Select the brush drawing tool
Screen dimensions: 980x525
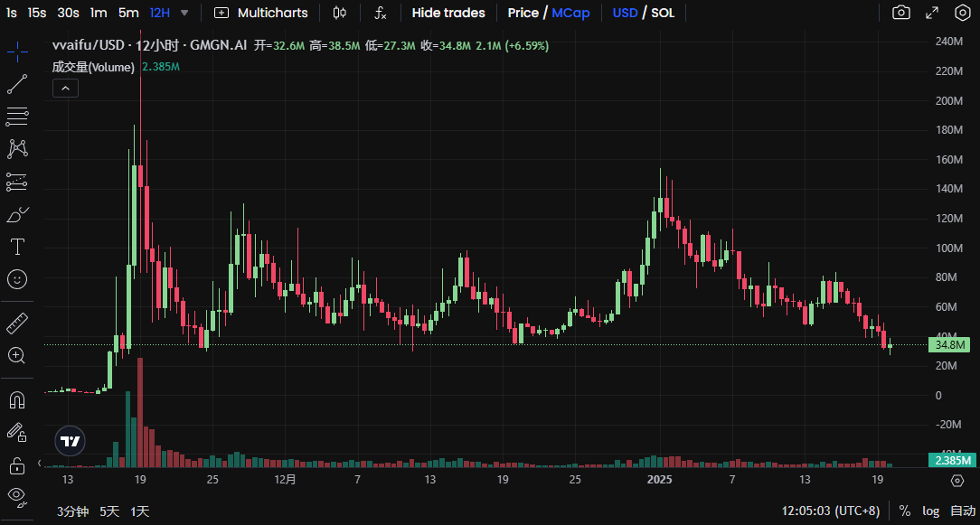[17, 214]
